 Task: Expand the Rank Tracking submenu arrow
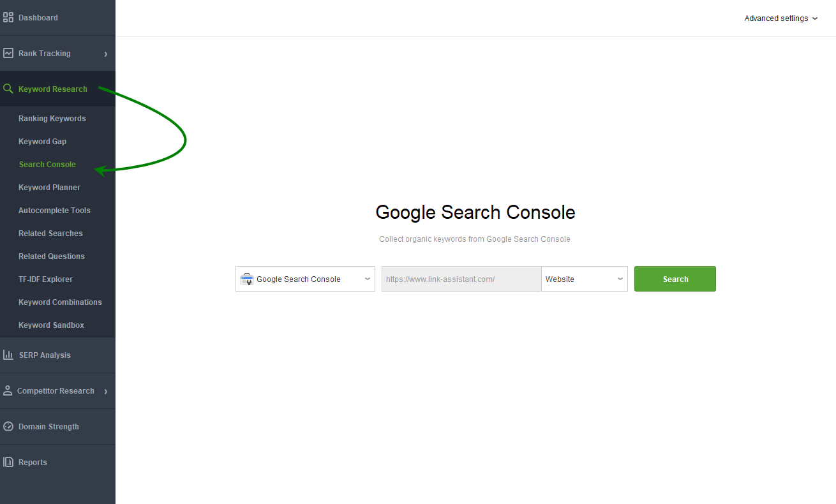coord(106,54)
